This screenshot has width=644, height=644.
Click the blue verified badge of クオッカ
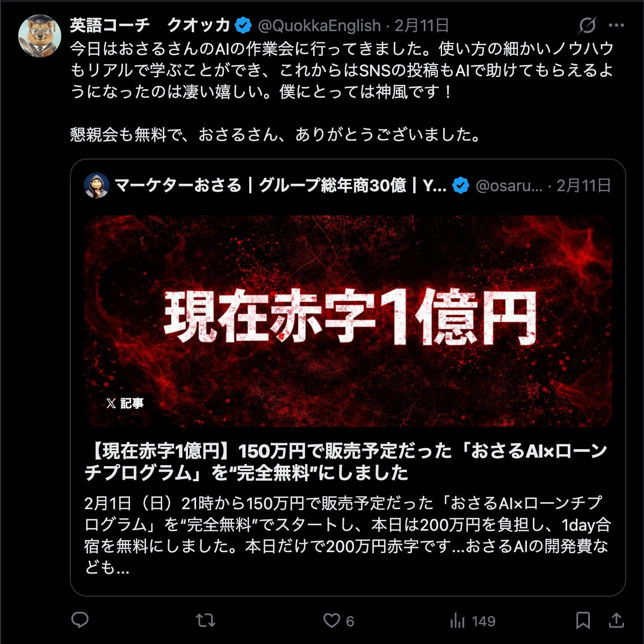pyautogui.click(x=243, y=25)
